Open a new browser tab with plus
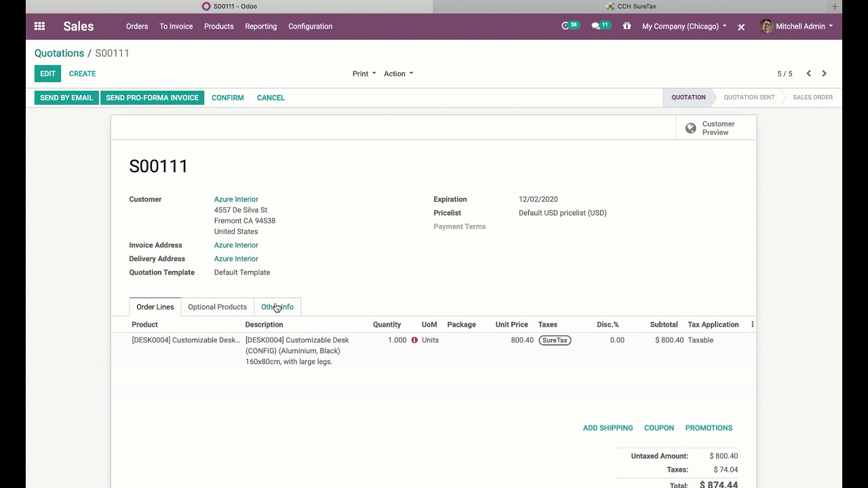This screenshot has height=488, width=868. tap(835, 6)
